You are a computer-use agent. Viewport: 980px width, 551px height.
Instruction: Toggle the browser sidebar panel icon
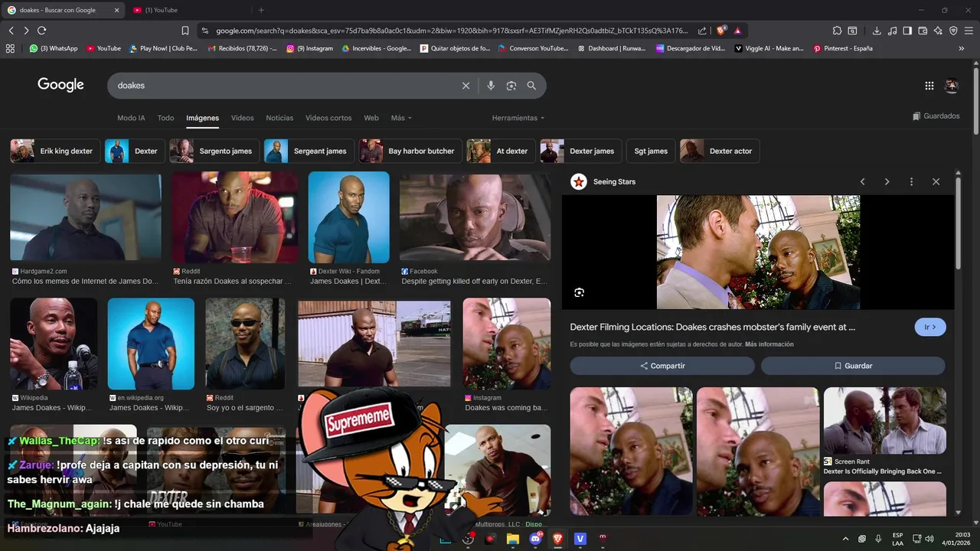click(907, 31)
